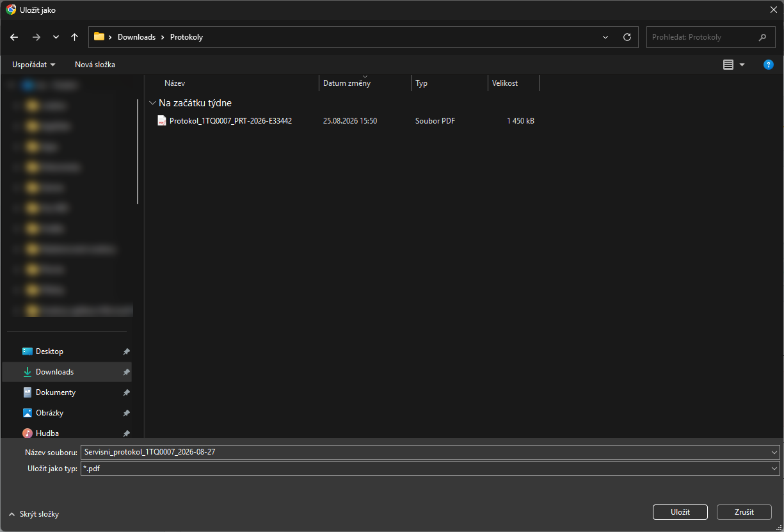
Task: Select the file Protokol_1TQ0007_PRT-2026-E33442
Action: coord(230,120)
